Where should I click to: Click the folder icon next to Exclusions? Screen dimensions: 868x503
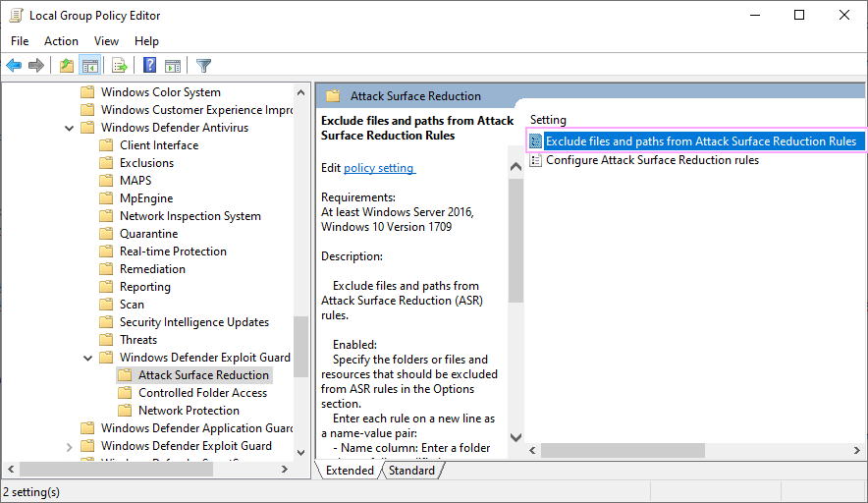coord(106,163)
